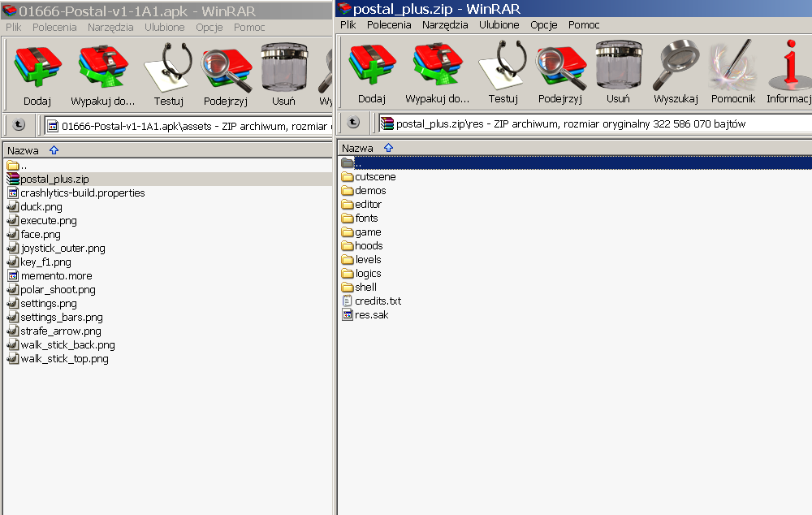
Task: Select the demos folder
Action: coord(364,191)
